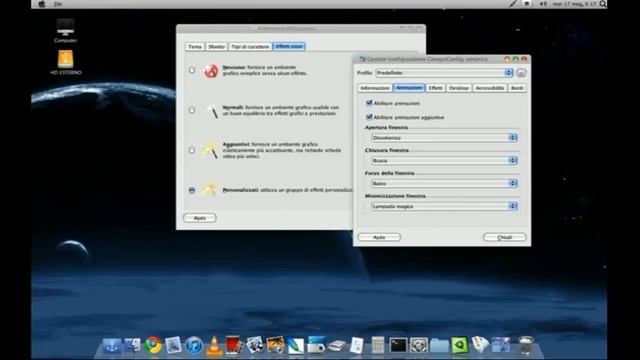Launch Finder from the dock

(x=132, y=346)
